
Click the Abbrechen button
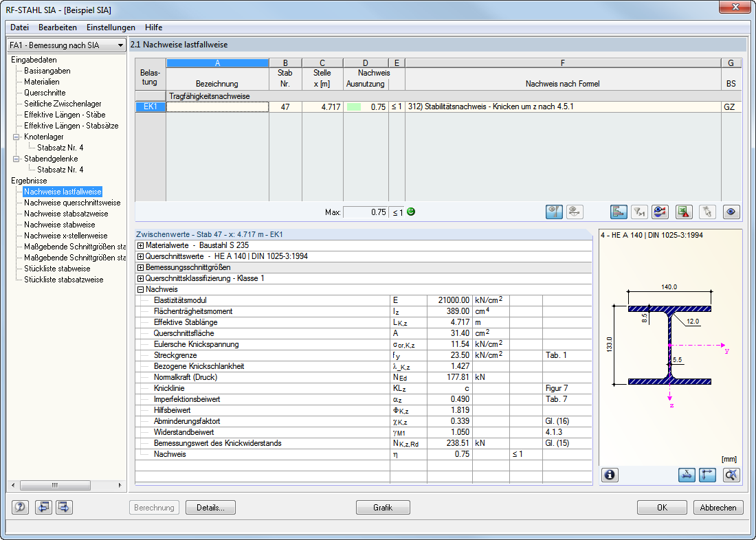(x=718, y=508)
